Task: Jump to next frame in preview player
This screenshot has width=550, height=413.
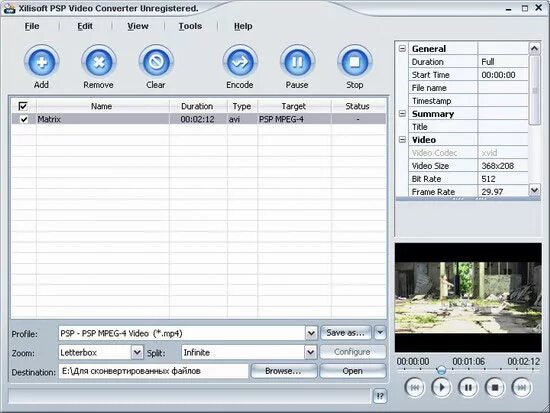Action: pyautogui.click(x=522, y=387)
